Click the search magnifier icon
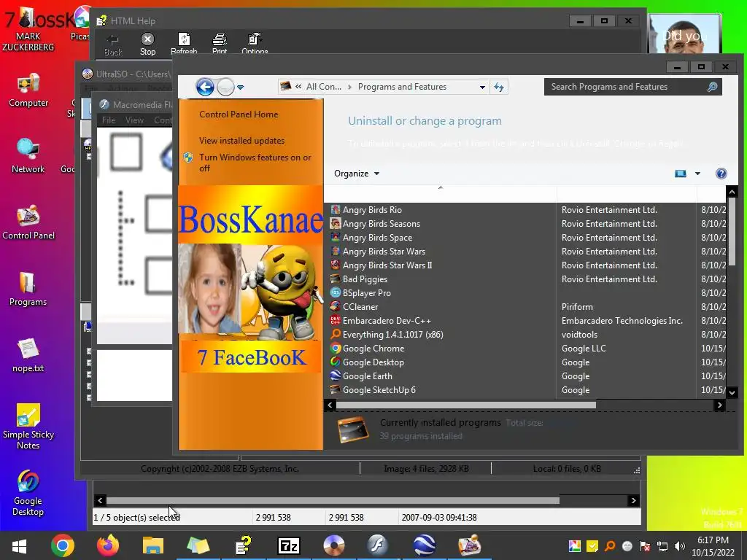 [712, 87]
